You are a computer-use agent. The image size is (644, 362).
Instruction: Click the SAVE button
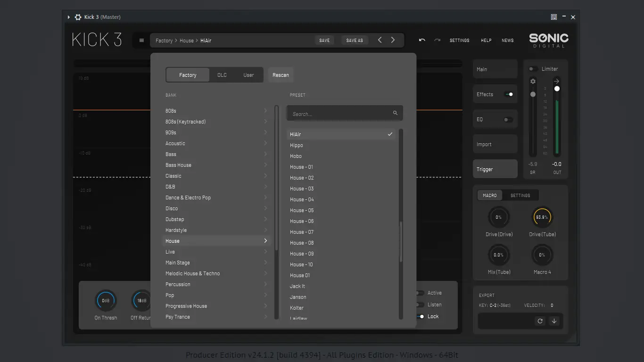(324, 41)
